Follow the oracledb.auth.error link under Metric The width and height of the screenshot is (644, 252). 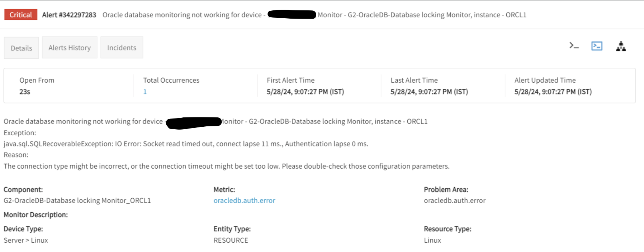[244, 200]
